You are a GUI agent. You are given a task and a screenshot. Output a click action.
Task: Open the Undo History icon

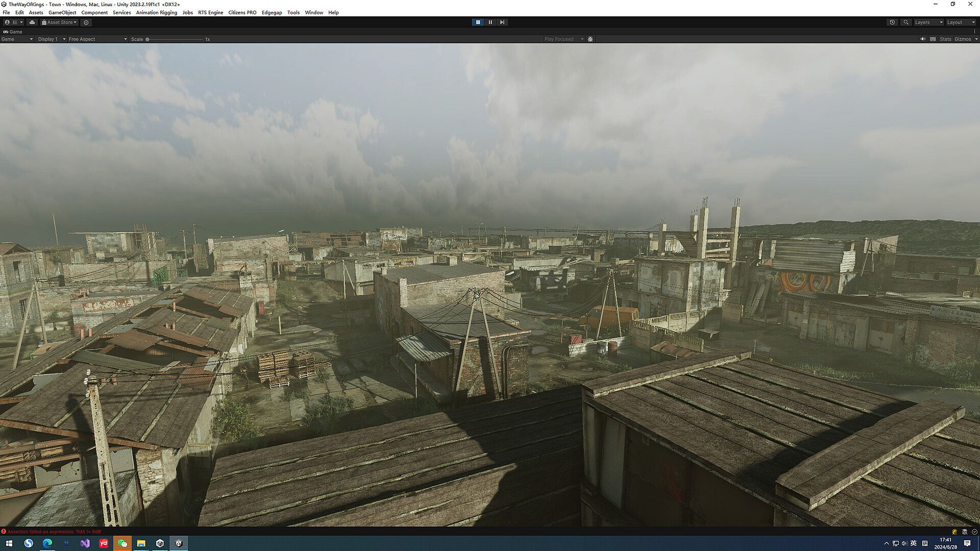click(892, 22)
